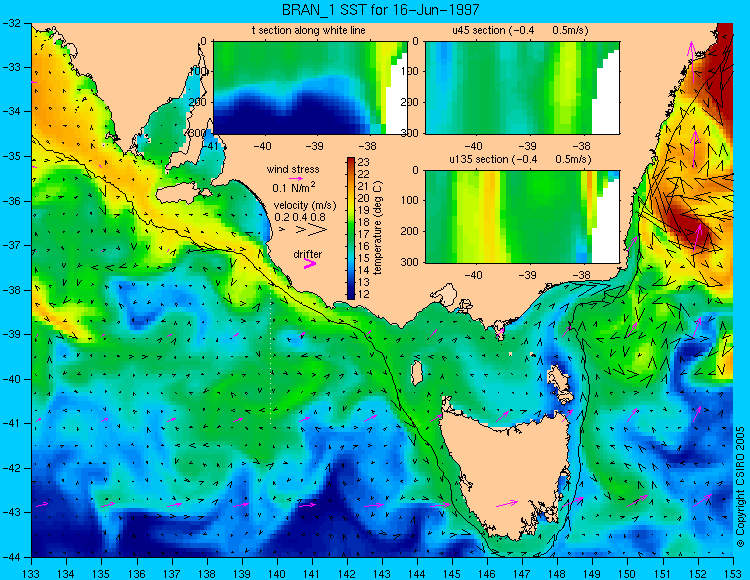This screenshot has width=750, height=580.
Task: Click longitude axis label '133'
Action: [x=31, y=574]
